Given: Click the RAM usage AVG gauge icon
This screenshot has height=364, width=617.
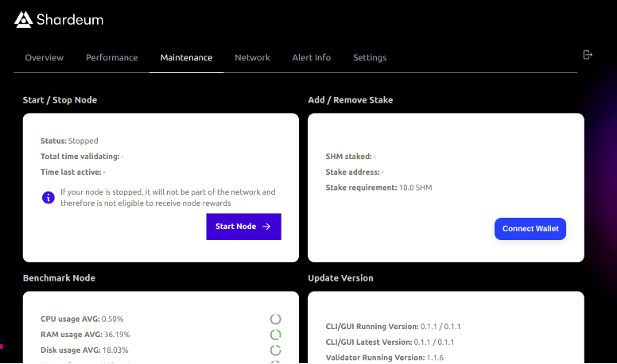Looking at the screenshot, I should point(275,335).
